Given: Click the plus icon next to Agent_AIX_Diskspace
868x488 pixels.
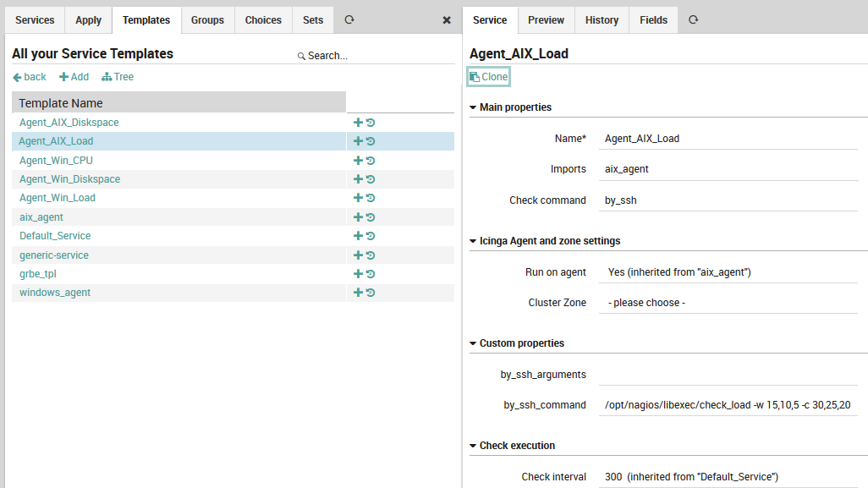Looking at the screenshot, I should point(358,122).
